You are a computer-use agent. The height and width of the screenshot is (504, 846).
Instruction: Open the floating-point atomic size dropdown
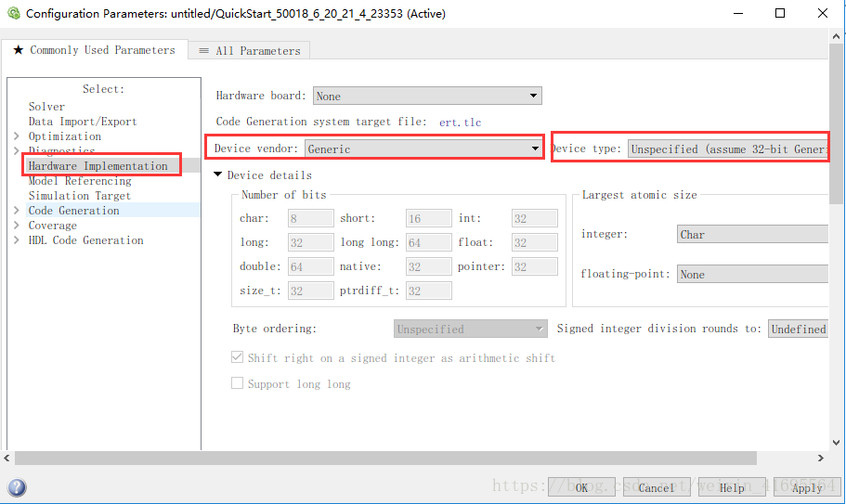pyautogui.click(x=752, y=275)
